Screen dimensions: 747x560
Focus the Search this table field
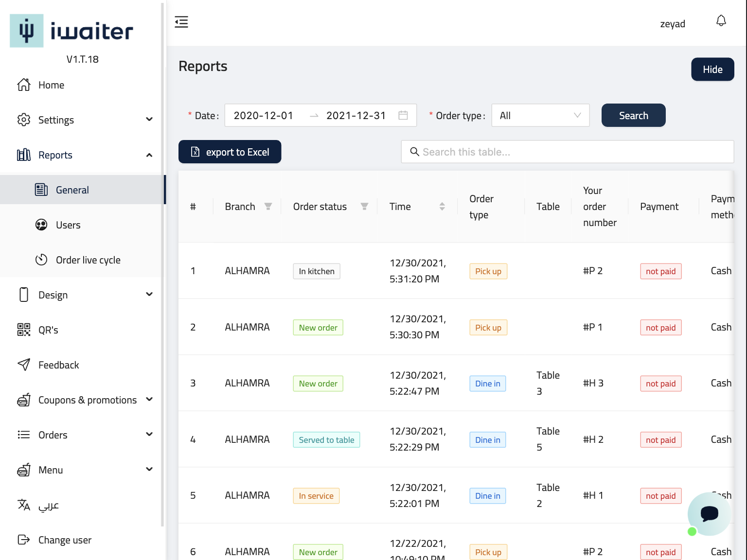coord(567,152)
